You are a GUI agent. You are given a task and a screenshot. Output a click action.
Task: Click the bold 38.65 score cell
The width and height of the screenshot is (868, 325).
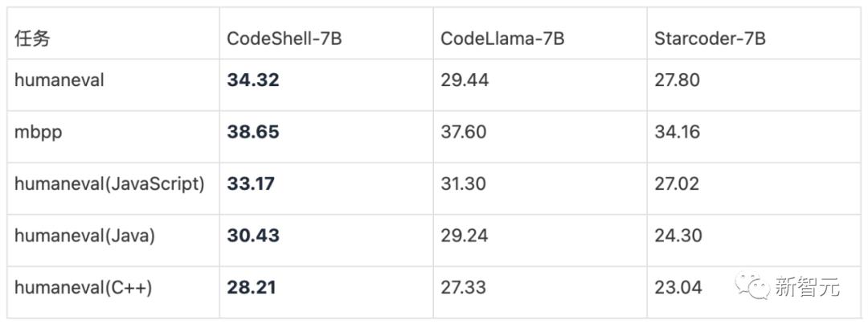click(x=252, y=132)
